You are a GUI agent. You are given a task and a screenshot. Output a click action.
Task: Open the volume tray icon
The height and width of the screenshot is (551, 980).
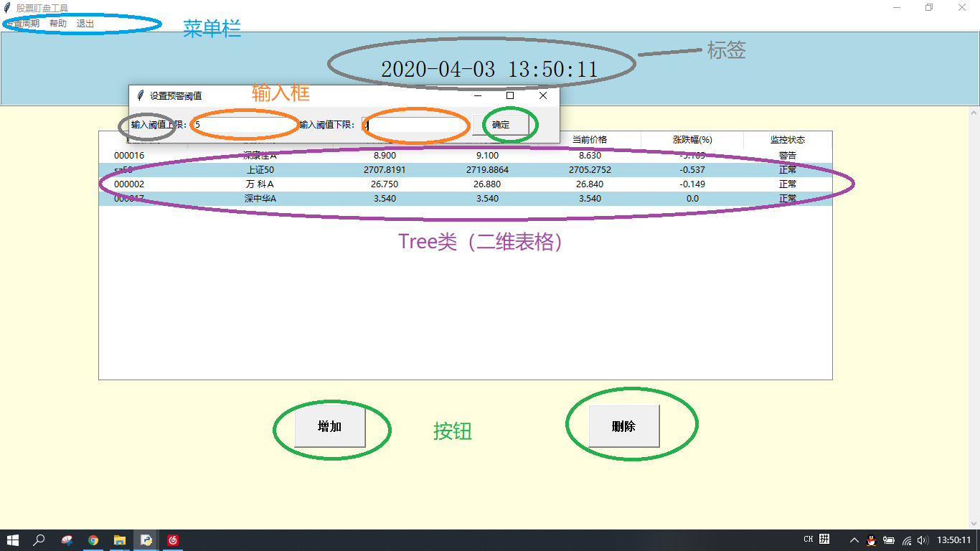click(x=923, y=540)
